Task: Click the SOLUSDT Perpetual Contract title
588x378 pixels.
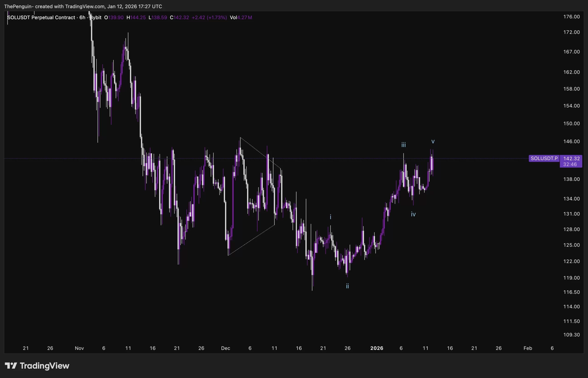Action: [x=41, y=17]
